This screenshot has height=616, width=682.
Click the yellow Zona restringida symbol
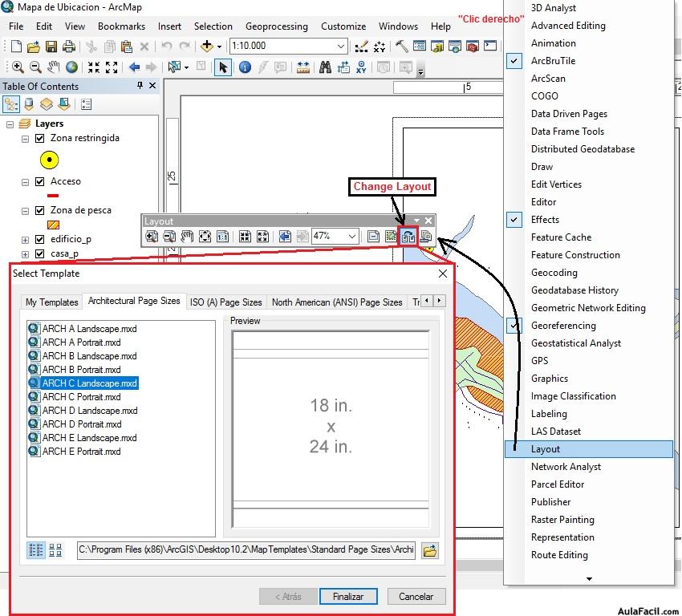[x=49, y=160]
